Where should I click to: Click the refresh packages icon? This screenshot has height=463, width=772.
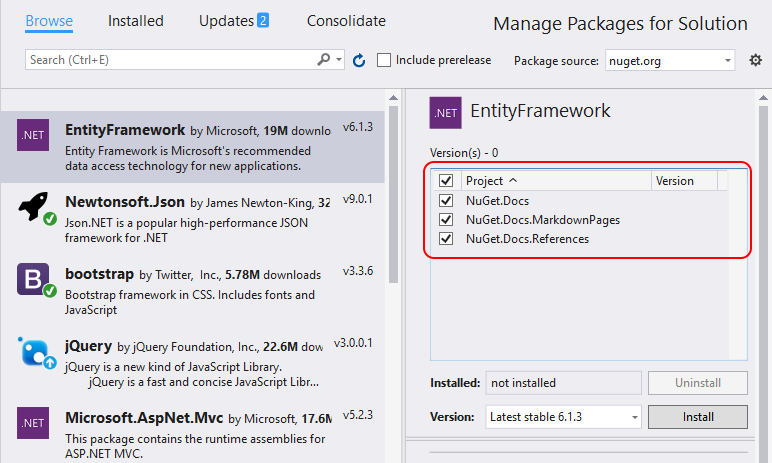pos(359,61)
